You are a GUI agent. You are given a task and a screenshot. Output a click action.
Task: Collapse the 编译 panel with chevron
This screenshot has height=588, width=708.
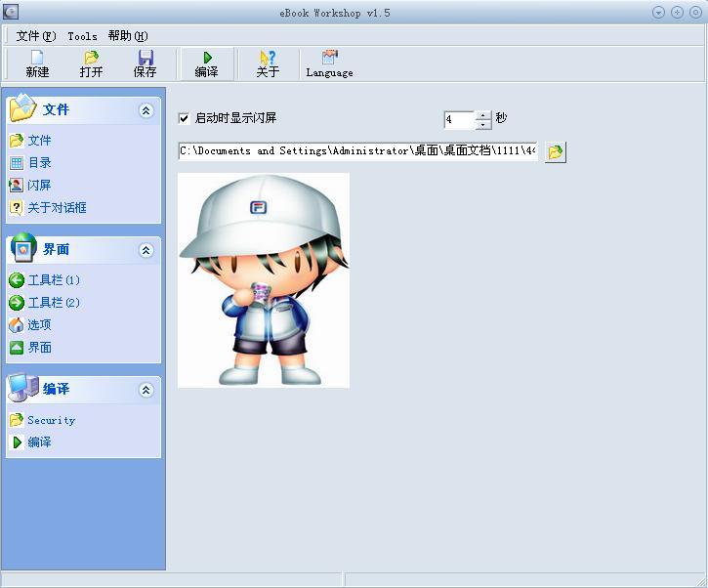coord(146,390)
